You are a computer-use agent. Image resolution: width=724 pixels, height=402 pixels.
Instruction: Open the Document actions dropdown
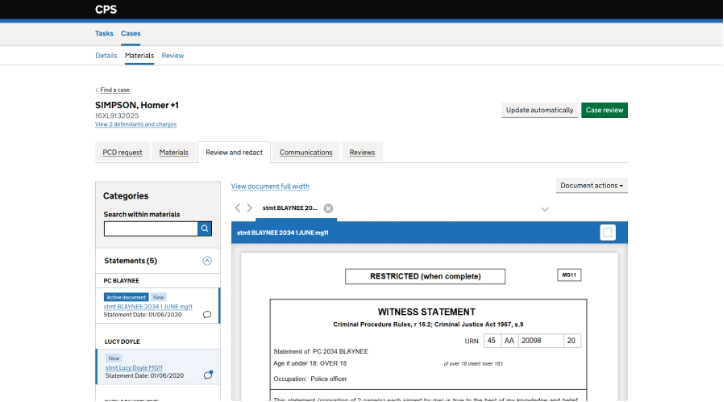pyautogui.click(x=591, y=186)
